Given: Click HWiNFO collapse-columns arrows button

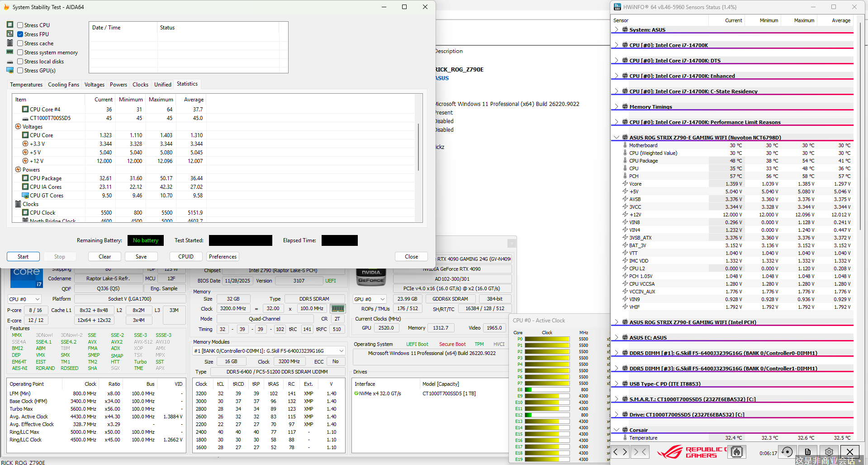Looking at the screenshot, I should pos(640,451).
